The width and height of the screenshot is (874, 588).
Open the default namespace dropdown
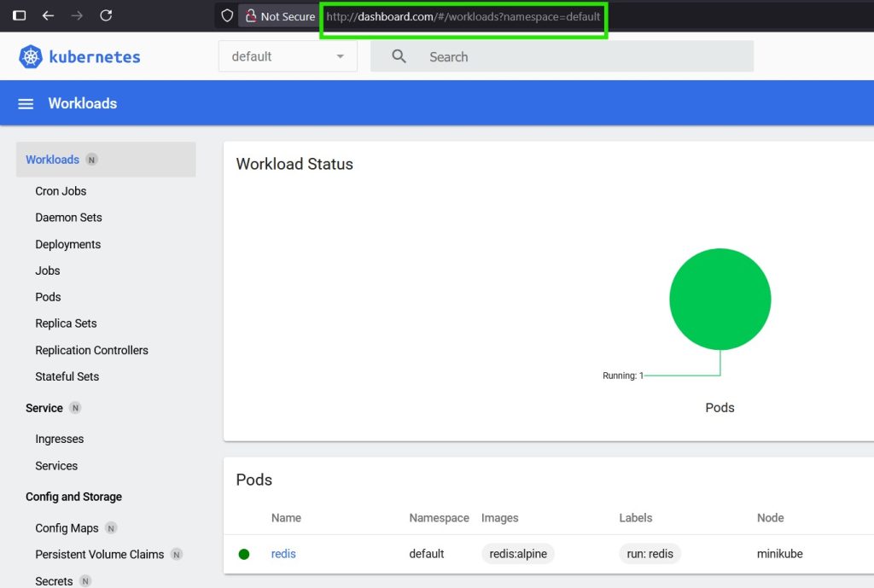coord(288,56)
